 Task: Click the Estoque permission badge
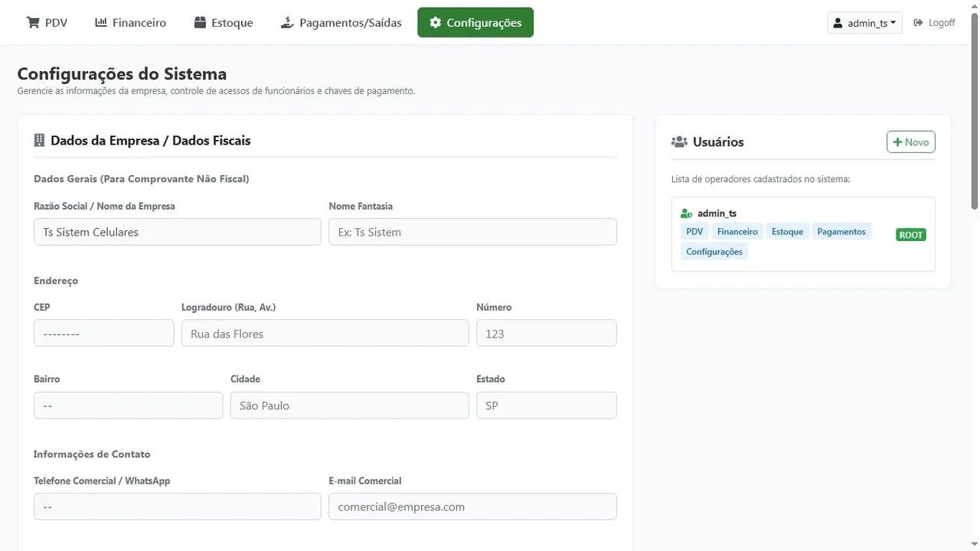788,232
